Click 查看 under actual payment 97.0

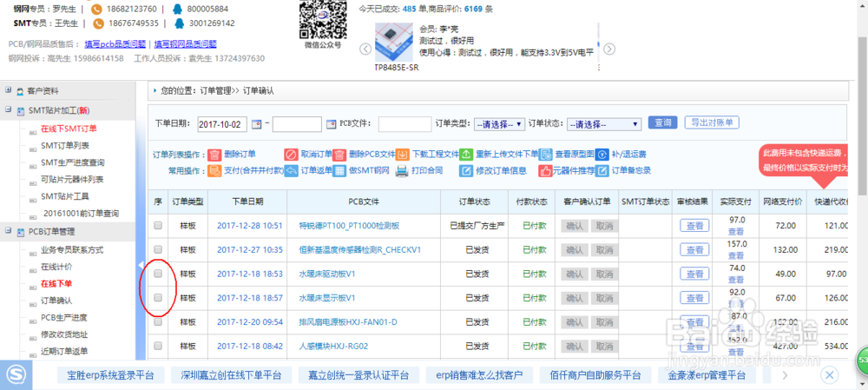(x=736, y=231)
